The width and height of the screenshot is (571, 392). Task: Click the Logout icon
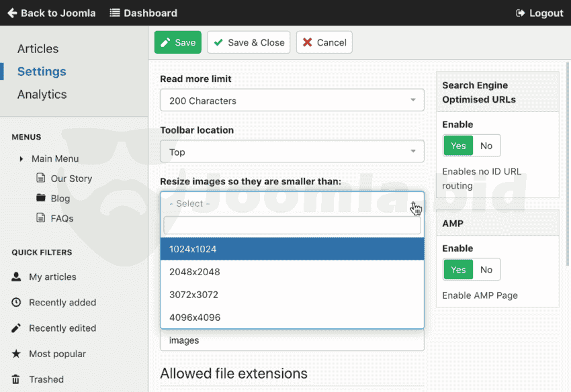520,13
